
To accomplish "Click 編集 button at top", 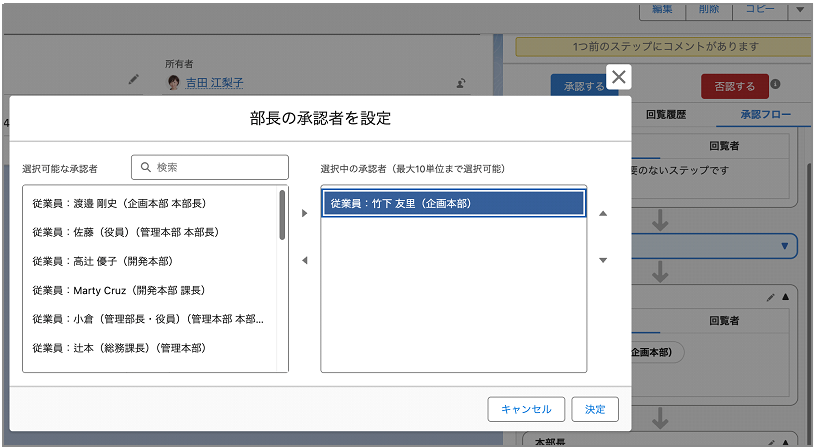I will tap(662, 10).
